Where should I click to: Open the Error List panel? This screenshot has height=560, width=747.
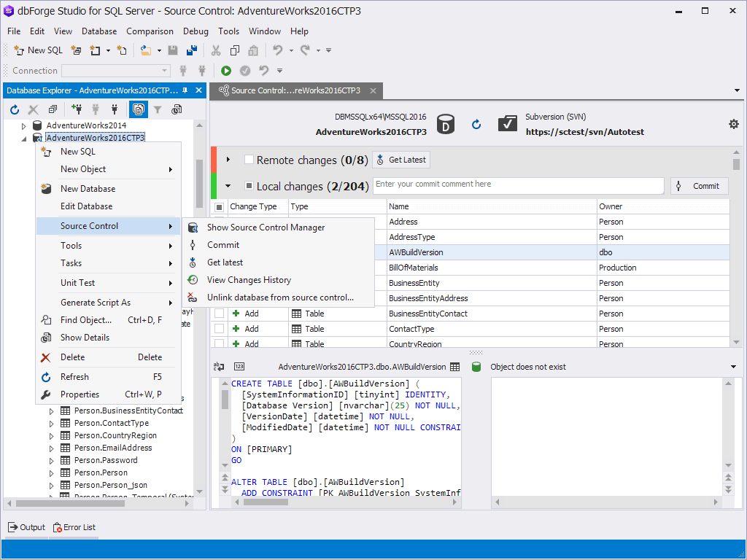pos(74,527)
